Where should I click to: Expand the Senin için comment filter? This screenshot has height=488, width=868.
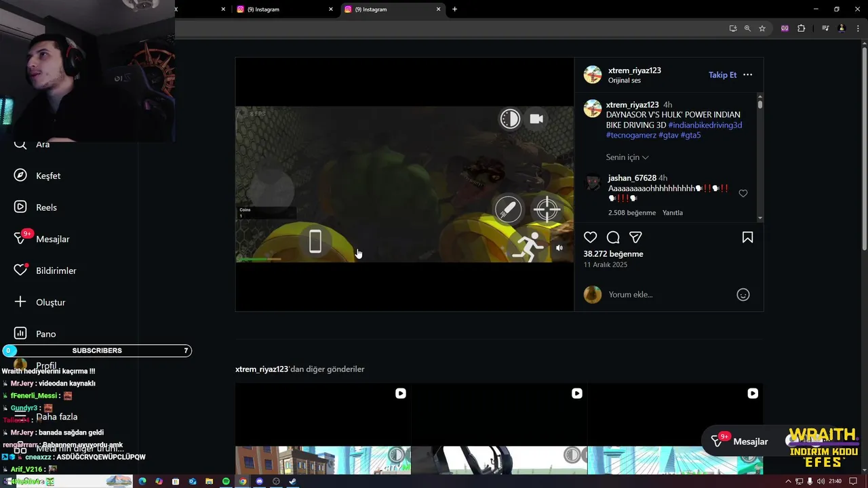coord(627,157)
